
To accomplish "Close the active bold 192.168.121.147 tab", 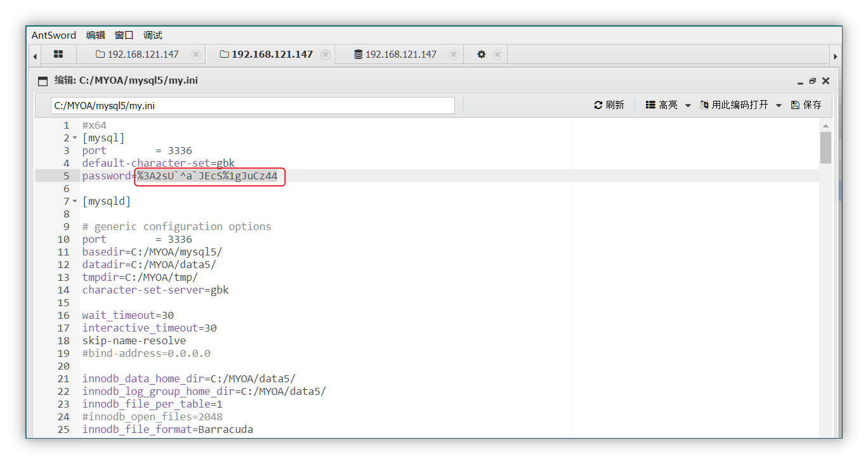I will pyautogui.click(x=325, y=55).
